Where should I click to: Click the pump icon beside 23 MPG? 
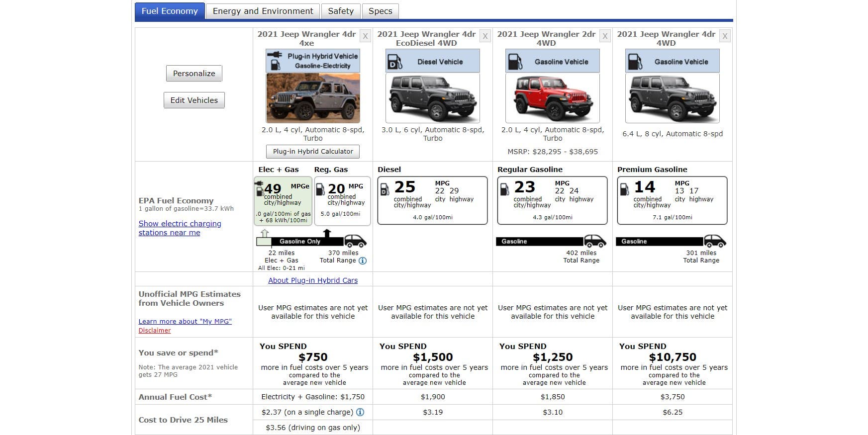(504, 189)
